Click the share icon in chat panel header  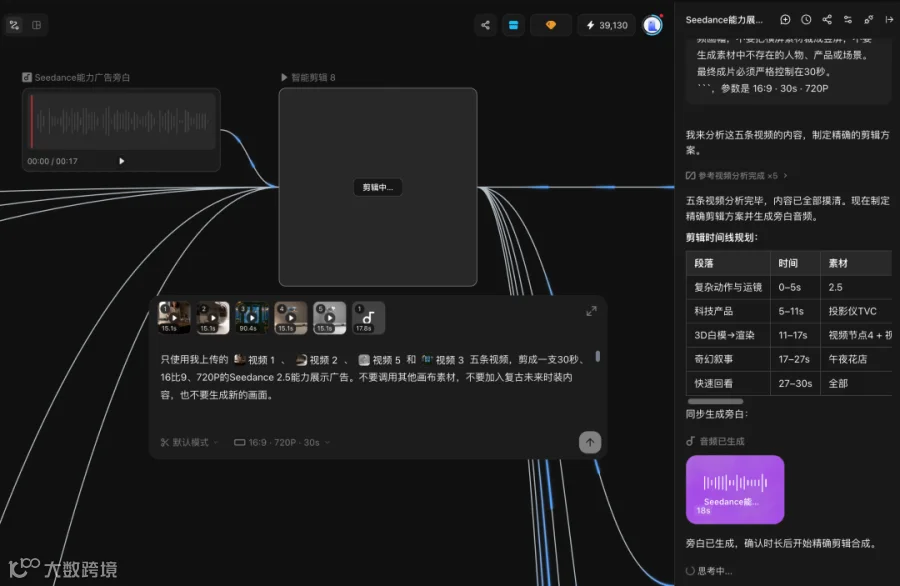pos(827,20)
